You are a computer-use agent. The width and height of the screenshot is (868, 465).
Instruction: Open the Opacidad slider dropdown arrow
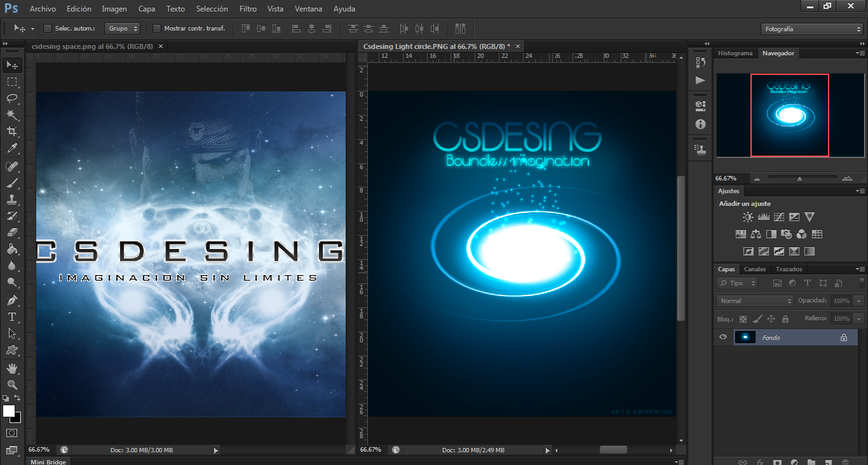coord(859,300)
